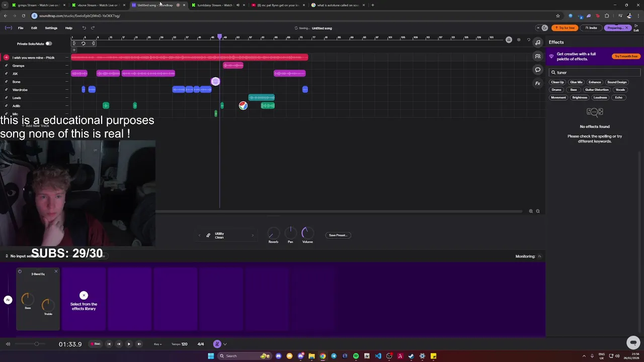This screenshot has height=362, width=644.
Task: Open the Edit menu
Action: 34,28
